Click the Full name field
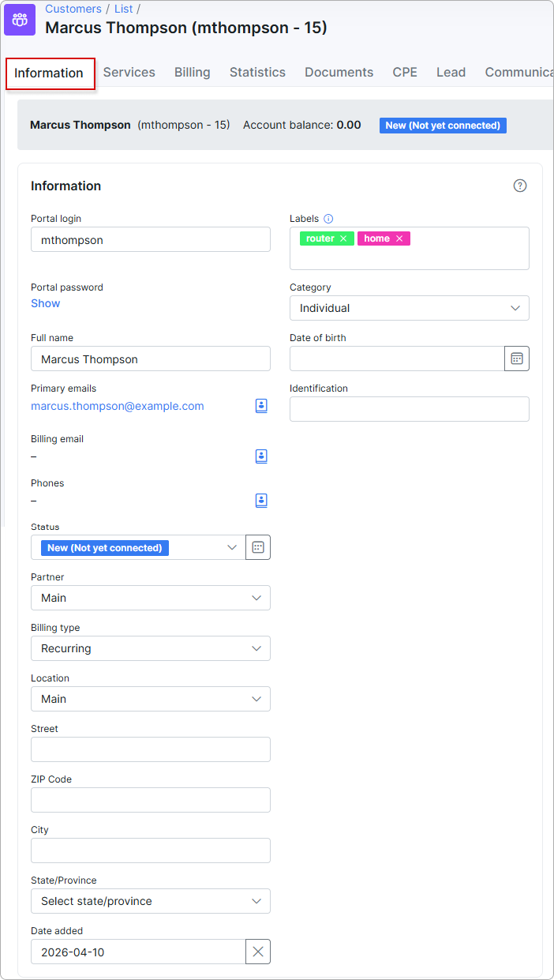Screen dimensions: 554x980 tap(151, 359)
